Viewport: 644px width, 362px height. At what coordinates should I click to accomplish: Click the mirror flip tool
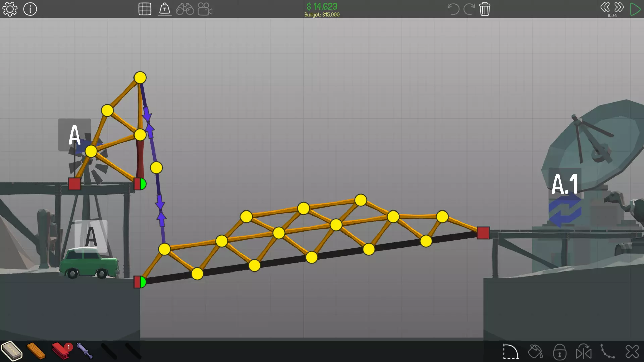[x=584, y=352]
